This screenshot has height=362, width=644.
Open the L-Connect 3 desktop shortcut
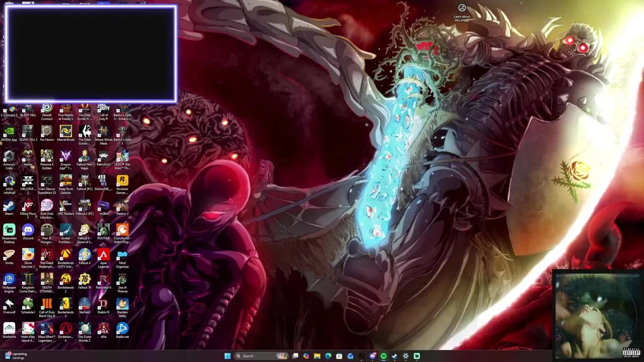coord(9,112)
